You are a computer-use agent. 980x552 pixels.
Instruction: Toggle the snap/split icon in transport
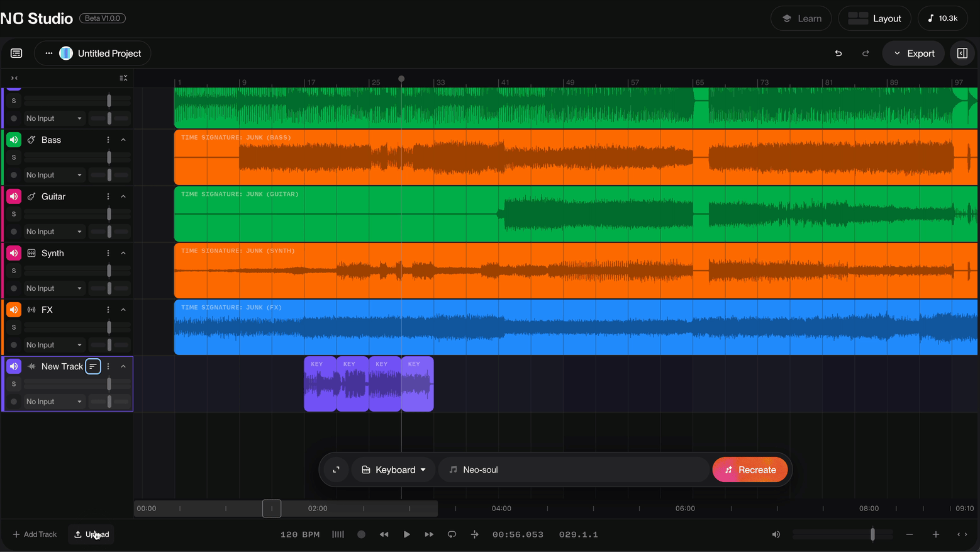coord(475,534)
